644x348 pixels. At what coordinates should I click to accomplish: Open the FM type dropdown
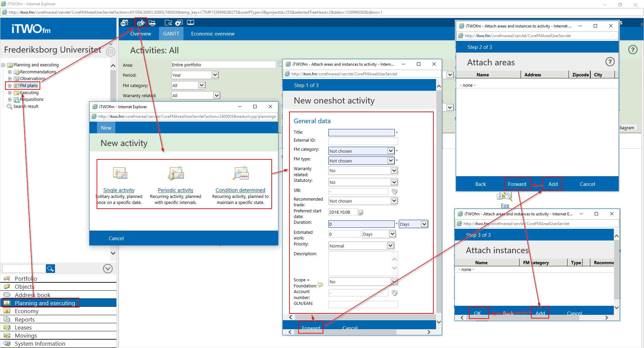(390, 161)
